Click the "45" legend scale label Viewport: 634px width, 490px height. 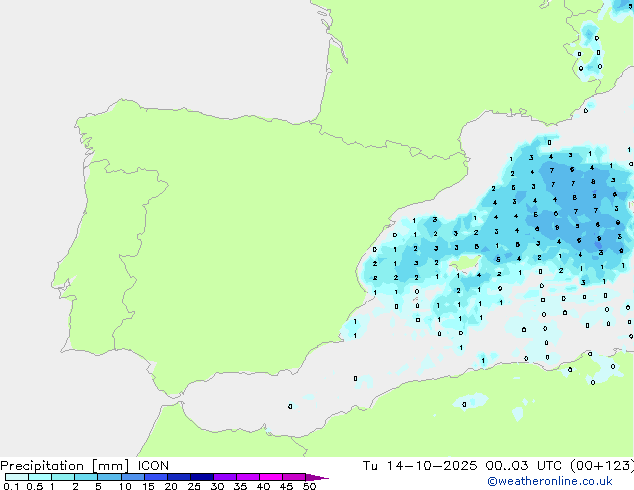tap(286, 486)
